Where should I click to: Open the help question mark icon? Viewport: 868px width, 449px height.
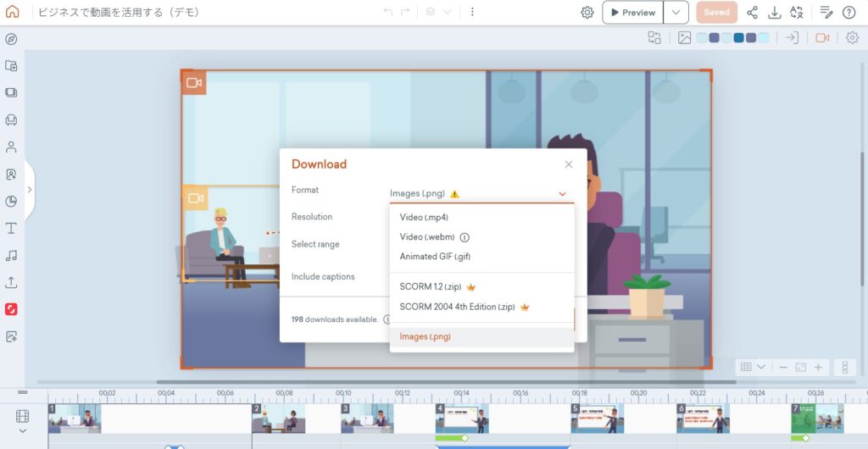click(x=849, y=12)
